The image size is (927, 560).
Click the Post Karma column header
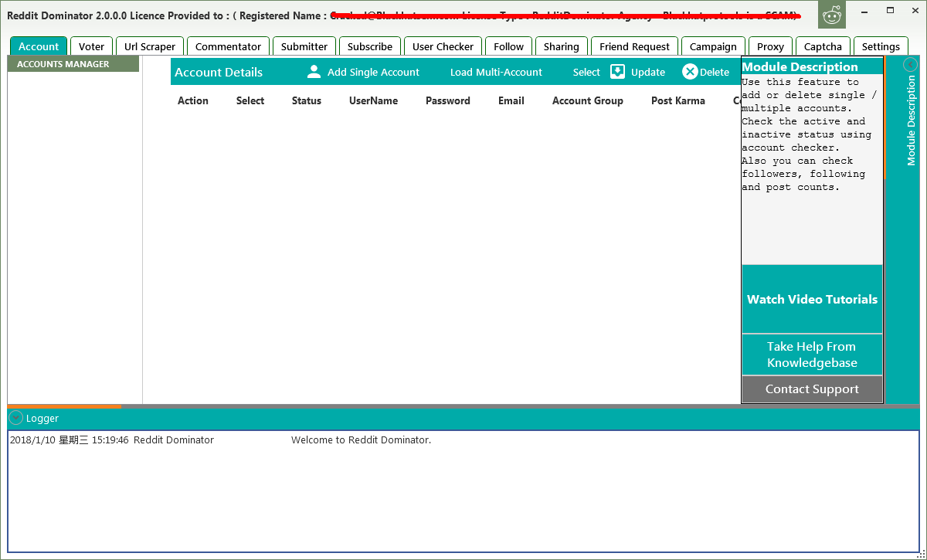678,100
